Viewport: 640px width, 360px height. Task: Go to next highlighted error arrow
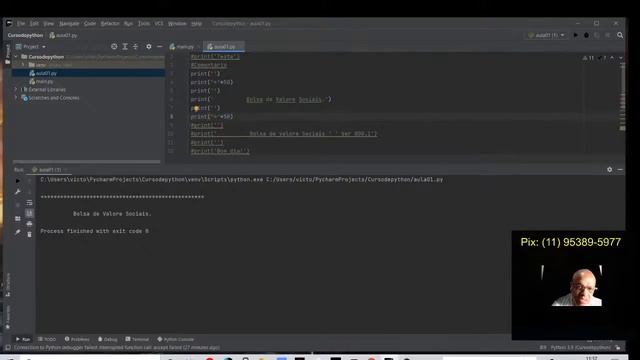point(620,58)
